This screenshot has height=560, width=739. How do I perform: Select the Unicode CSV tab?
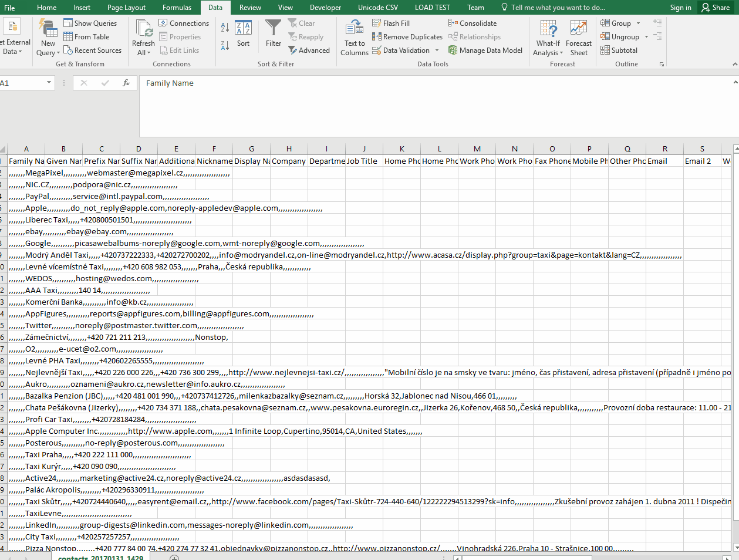pyautogui.click(x=378, y=8)
